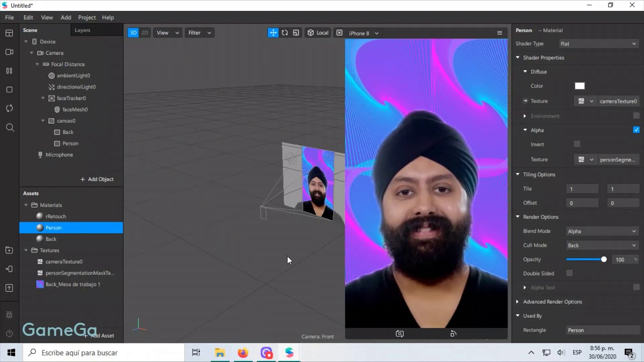
Task: Click the add-to-library icon in left sidebar
Action: pos(9,250)
